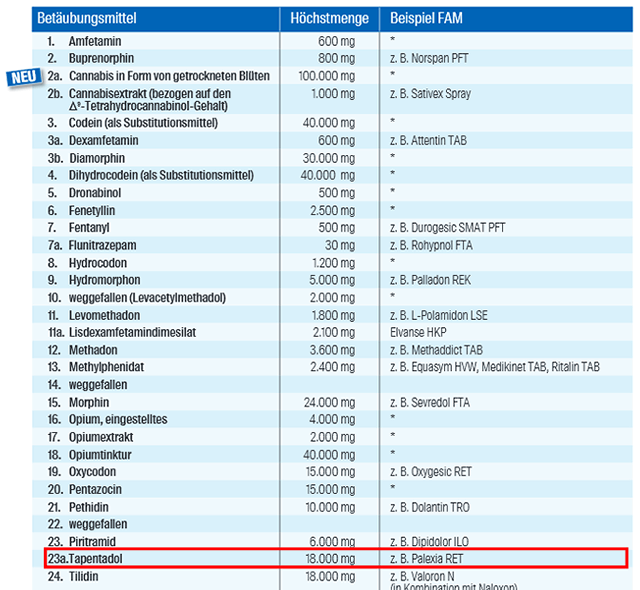Select z. B. Valoron N
This screenshot has width=640, height=590.
pos(422,577)
